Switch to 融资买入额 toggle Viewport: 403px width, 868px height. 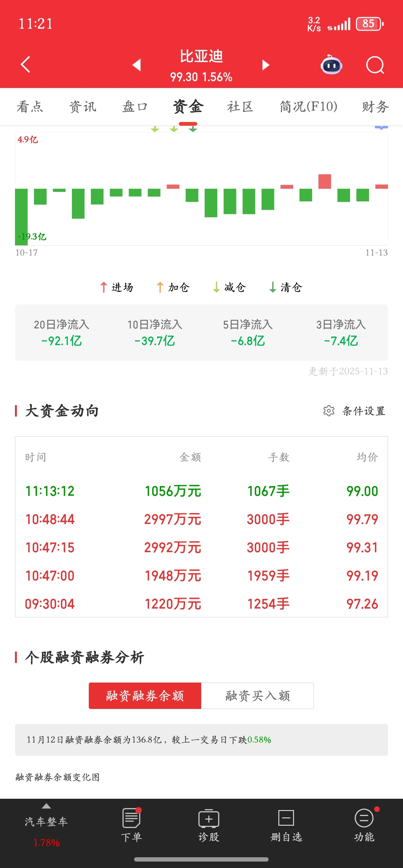click(x=258, y=695)
